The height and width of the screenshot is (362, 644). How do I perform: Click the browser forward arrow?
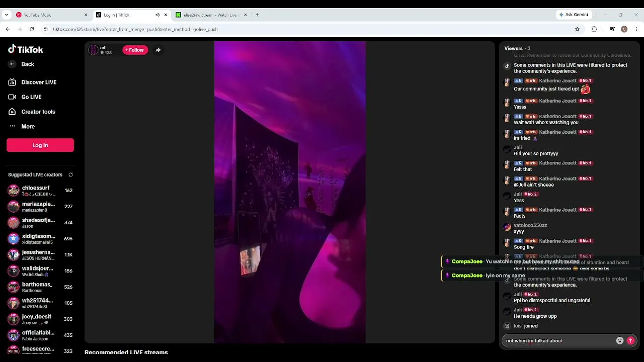click(20, 29)
